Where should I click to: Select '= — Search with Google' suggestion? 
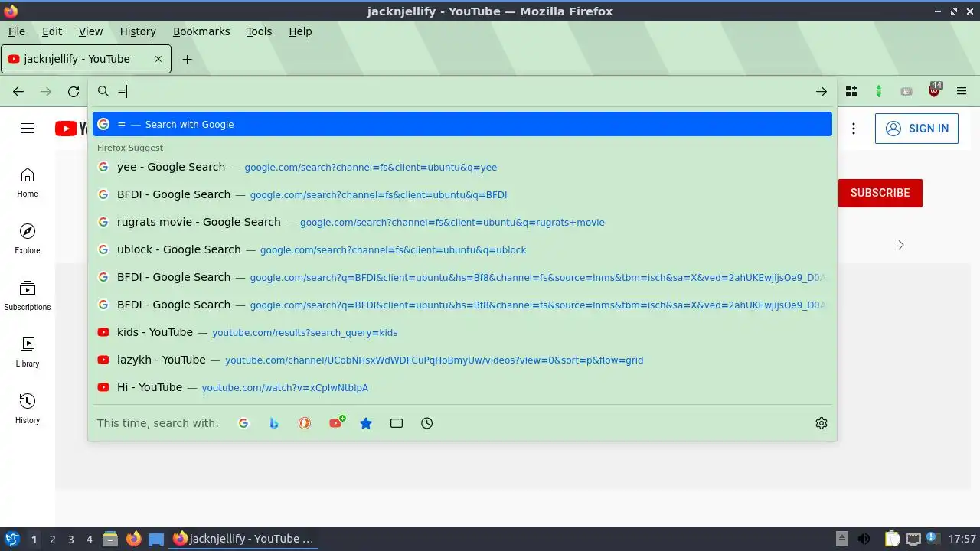[462, 124]
